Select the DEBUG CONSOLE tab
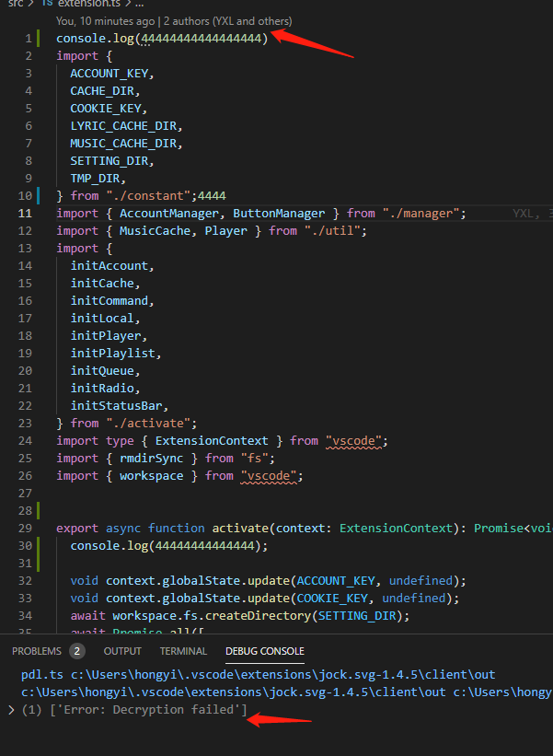This screenshot has height=756, width=553. pyautogui.click(x=265, y=651)
